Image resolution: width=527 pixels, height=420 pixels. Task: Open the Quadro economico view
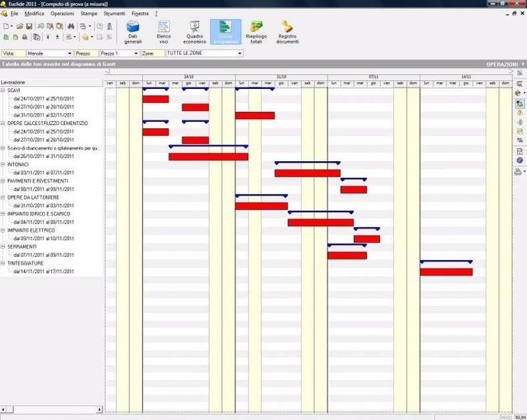[x=195, y=31]
